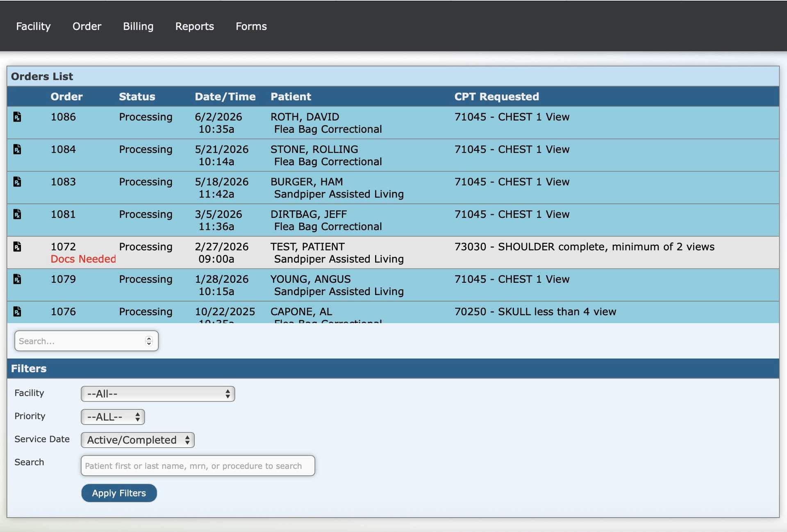Image resolution: width=787 pixels, height=532 pixels.
Task: Sort by the Patient column header
Action: tap(291, 97)
